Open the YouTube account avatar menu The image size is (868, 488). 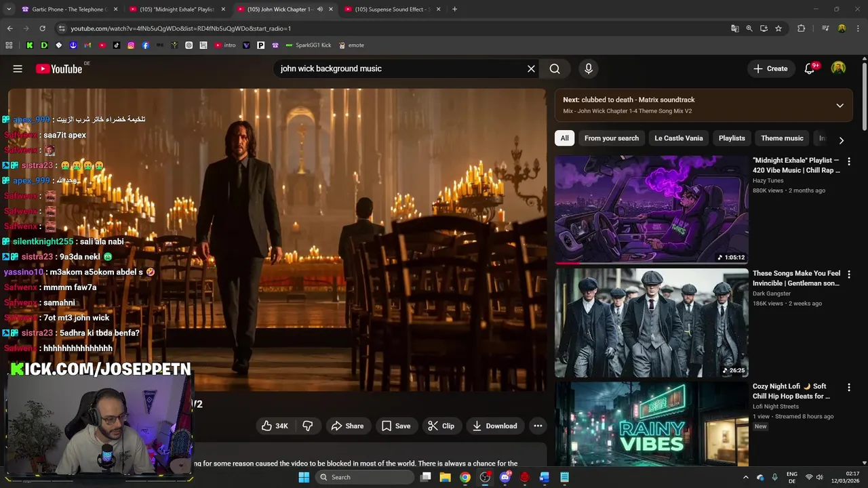(x=839, y=68)
